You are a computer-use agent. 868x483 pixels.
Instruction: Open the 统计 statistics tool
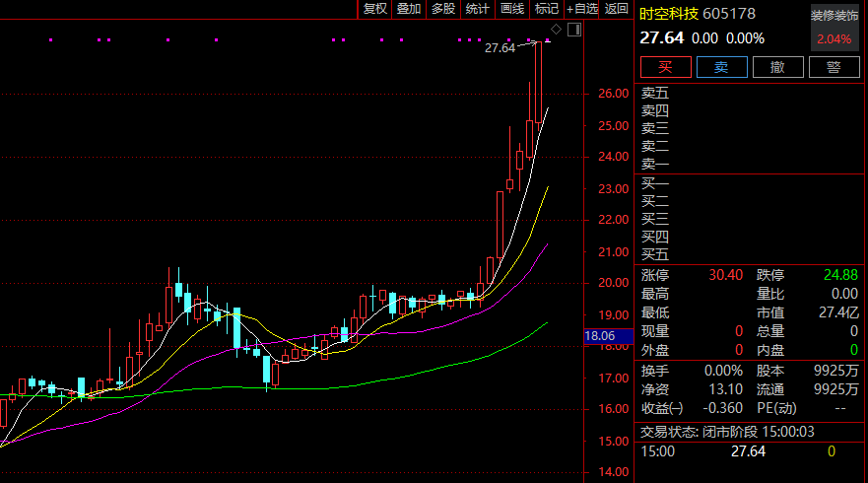pos(477,9)
